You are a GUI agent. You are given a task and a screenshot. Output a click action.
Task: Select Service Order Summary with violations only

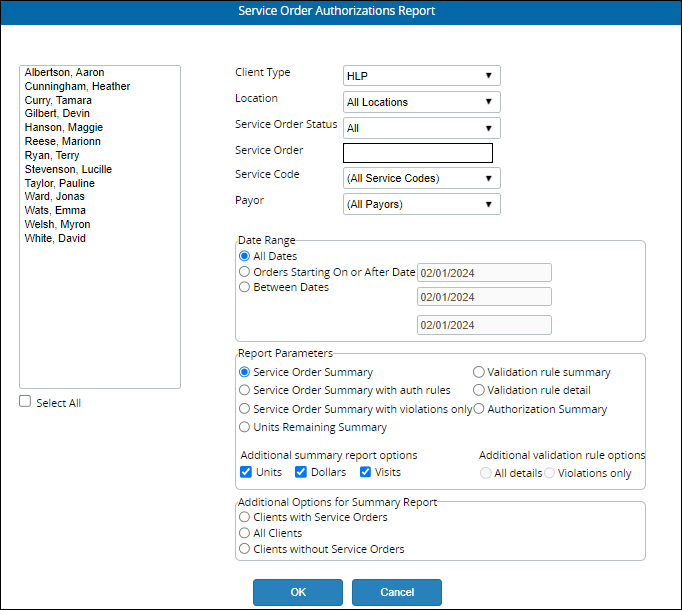click(244, 409)
